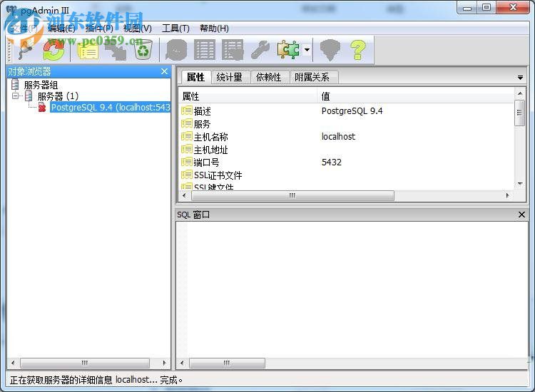This screenshot has height=392, width=535.
Task: Click the add server connection plug icon
Action: tap(25, 50)
